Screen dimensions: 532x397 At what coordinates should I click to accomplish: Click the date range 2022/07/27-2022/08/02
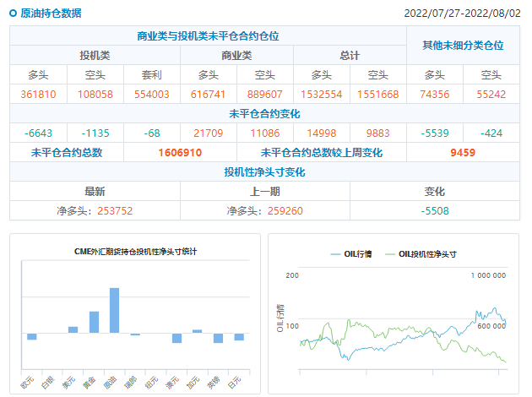click(x=462, y=14)
